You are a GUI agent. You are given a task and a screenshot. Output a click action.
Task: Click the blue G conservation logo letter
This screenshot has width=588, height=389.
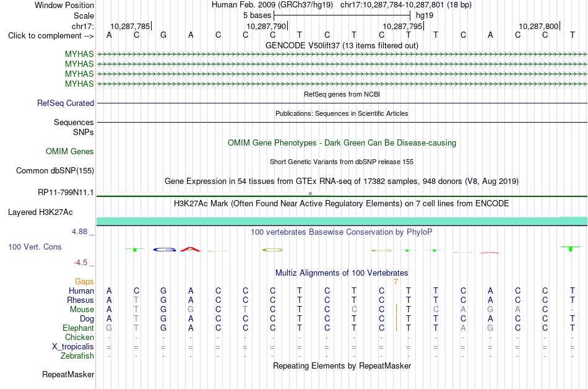(x=164, y=250)
